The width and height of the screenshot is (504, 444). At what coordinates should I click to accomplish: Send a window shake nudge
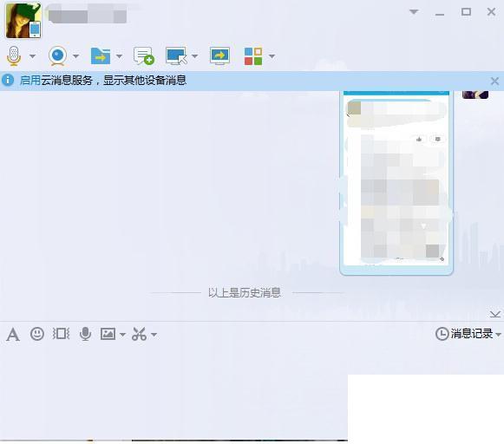tap(61, 334)
